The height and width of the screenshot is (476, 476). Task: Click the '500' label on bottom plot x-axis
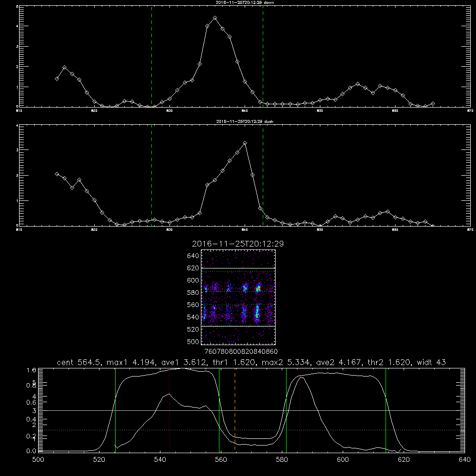38,460
